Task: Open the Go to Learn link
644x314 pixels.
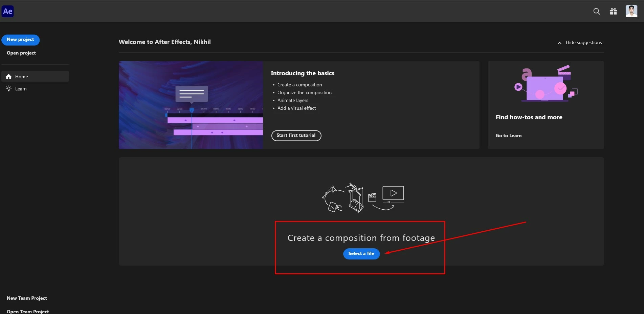Action: [x=509, y=135]
